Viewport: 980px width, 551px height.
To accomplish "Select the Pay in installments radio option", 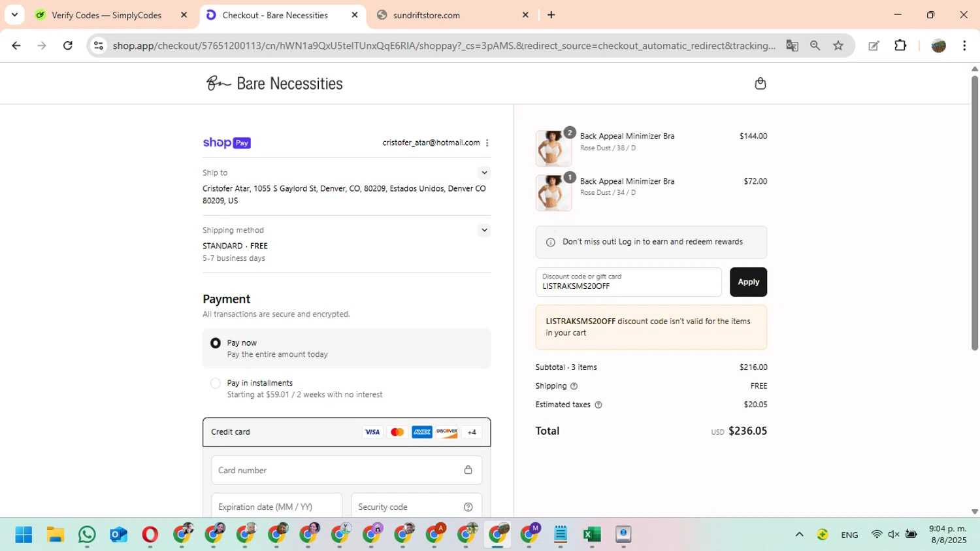I will (216, 384).
